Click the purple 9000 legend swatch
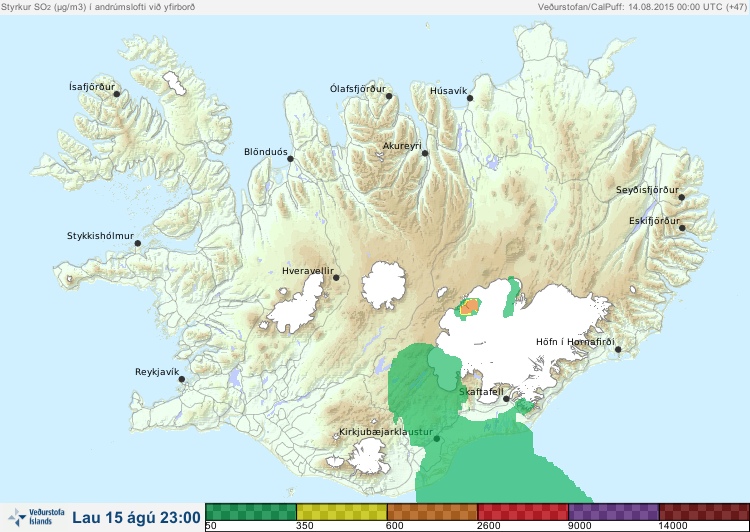This screenshot has width=750, height=532. click(613, 512)
